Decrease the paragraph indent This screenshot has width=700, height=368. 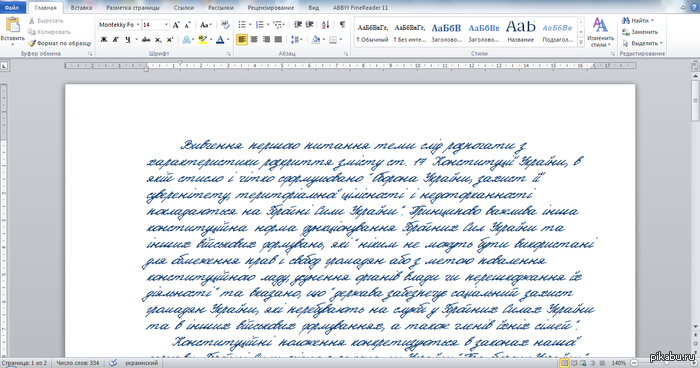(x=298, y=25)
